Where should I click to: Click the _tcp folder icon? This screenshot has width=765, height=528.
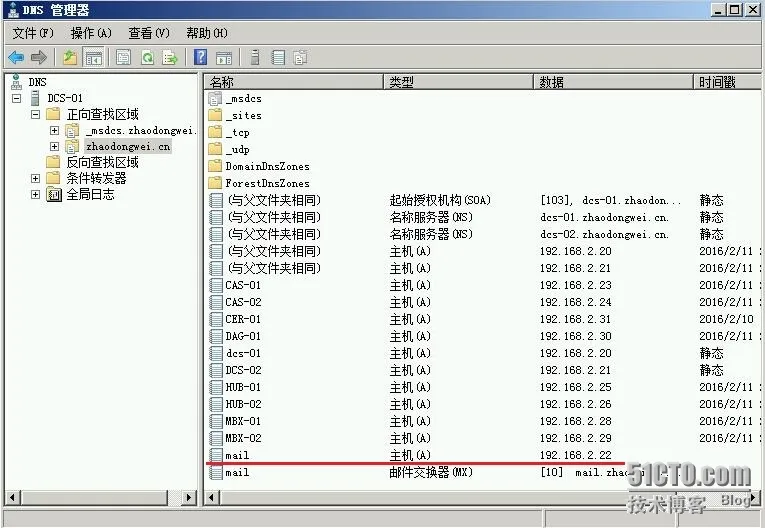click(x=215, y=132)
